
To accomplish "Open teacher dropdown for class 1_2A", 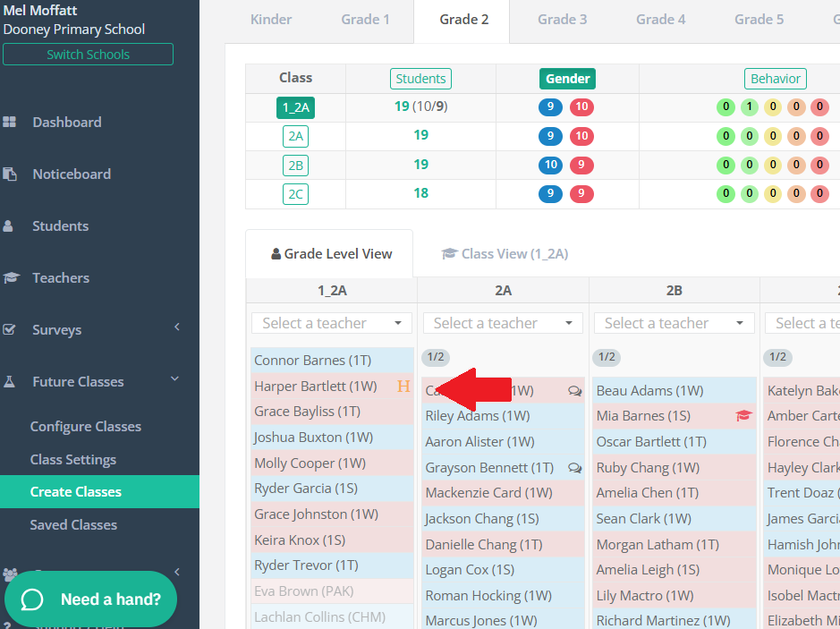I will click(x=332, y=323).
